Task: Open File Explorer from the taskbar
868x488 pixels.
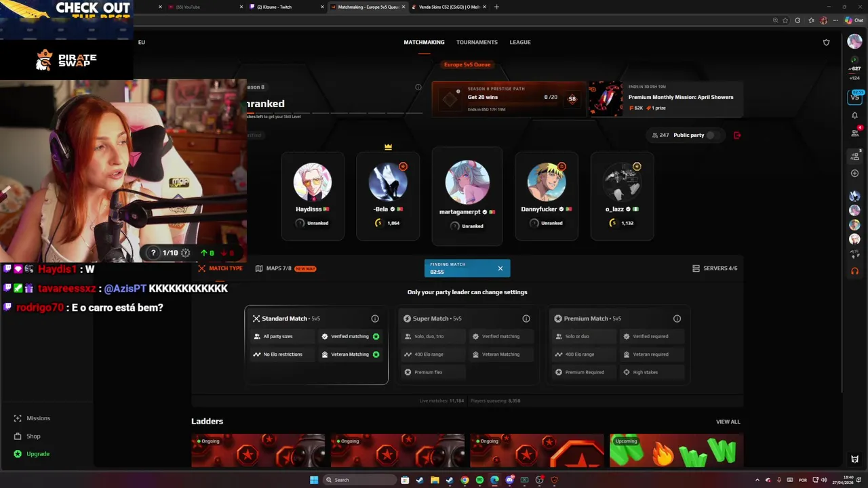Action: point(435,480)
